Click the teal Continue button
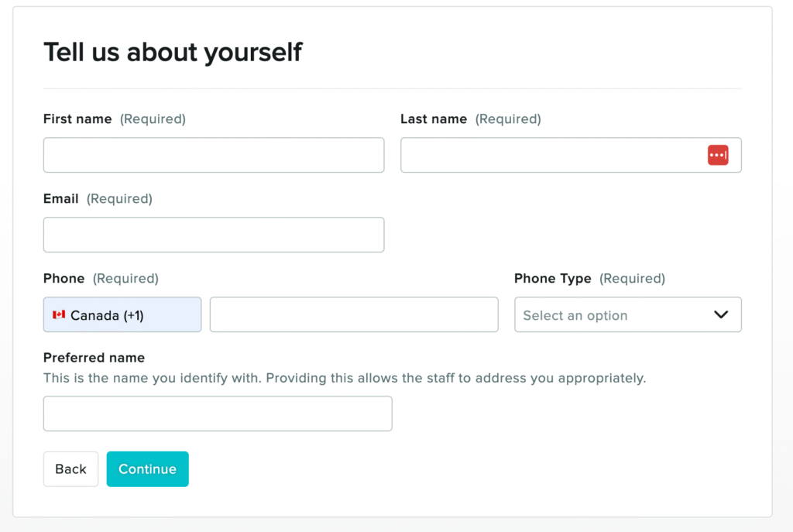 coord(147,469)
